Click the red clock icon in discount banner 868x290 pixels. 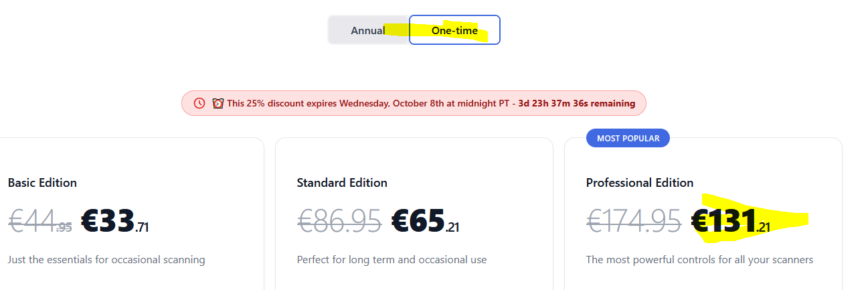pos(199,103)
